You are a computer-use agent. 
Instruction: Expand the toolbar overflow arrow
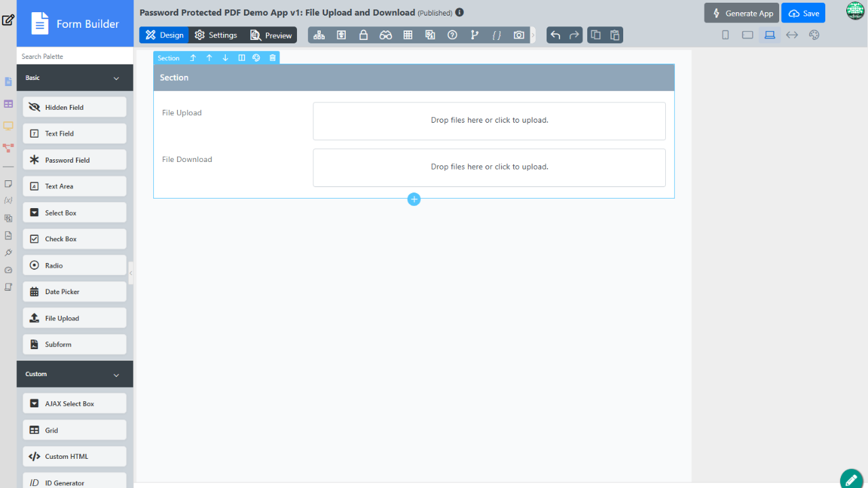coord(533,35)
